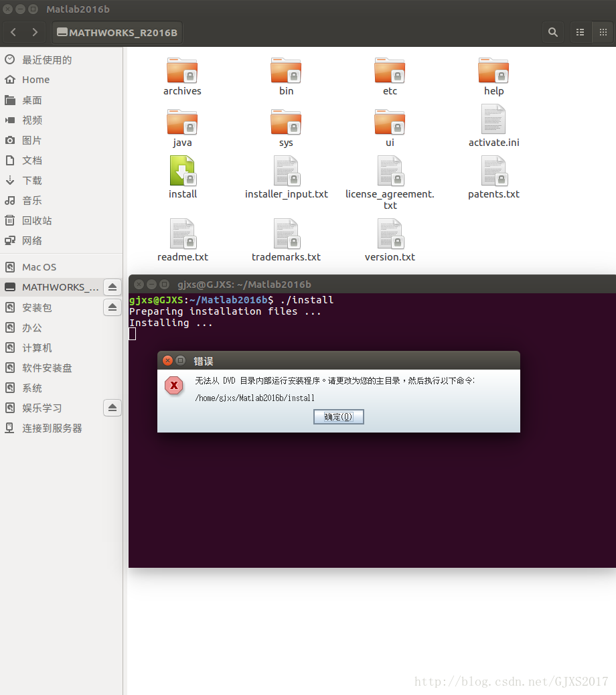Open 办公 volume in sidebar
616x695 pixels.
[61, 328]
